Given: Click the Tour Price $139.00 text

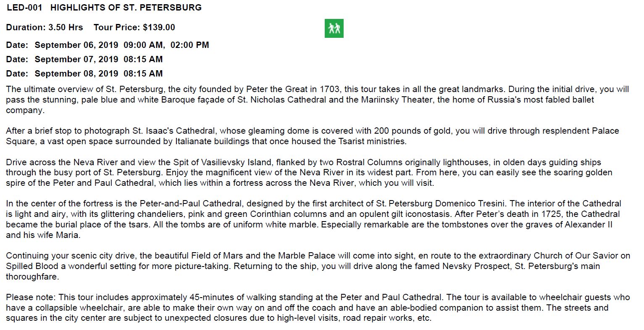Looking at the screenshot, I should 134,27.
